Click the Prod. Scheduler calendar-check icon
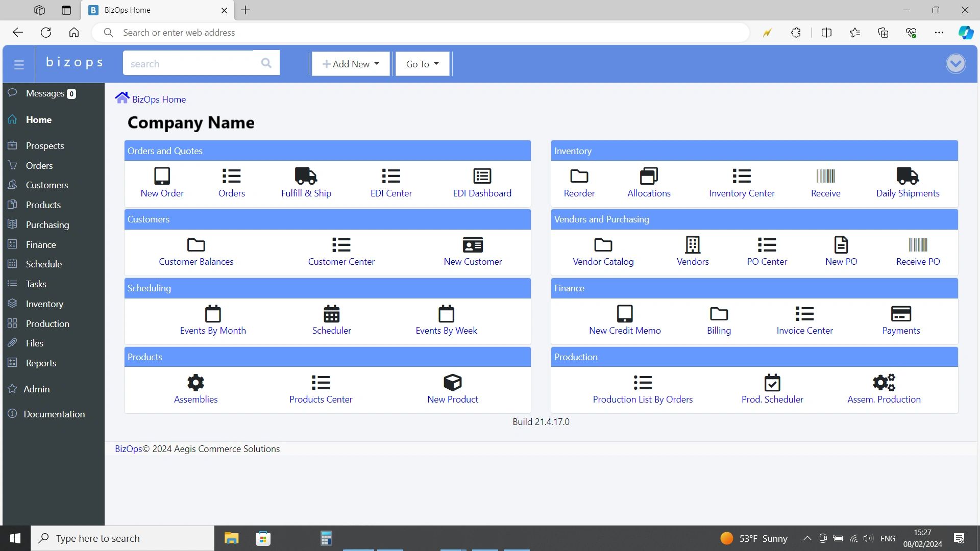This screenshot has height=551, width=980. click(x=772, y=383)
